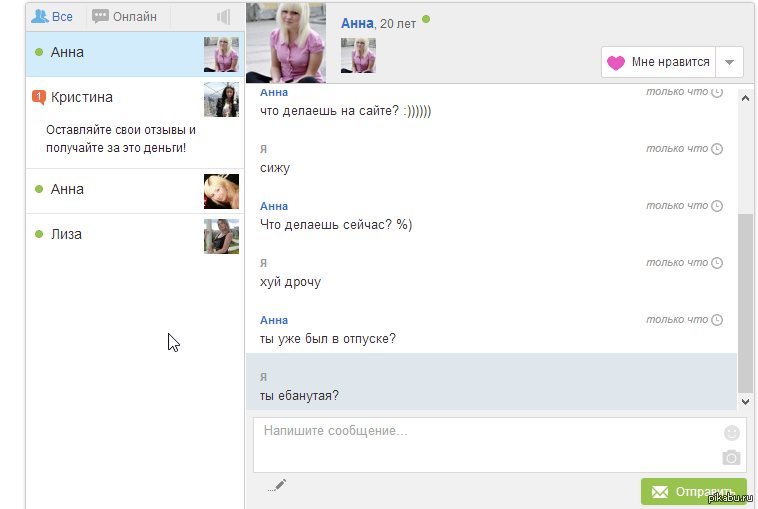The image size is (758, 509).
Task: Switch to the Все contacts tab
Action: (x=53, y=17)
